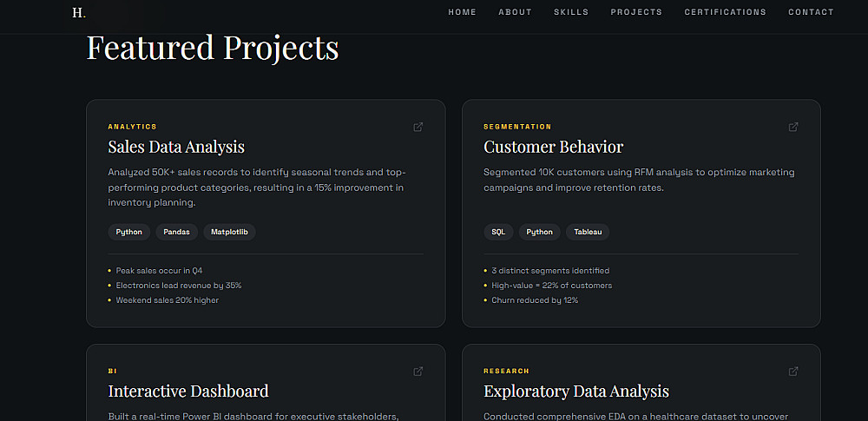Open the Interactive Dashboard project title
The width and height of the screenshot is (868, 421).
pos(188,391)
